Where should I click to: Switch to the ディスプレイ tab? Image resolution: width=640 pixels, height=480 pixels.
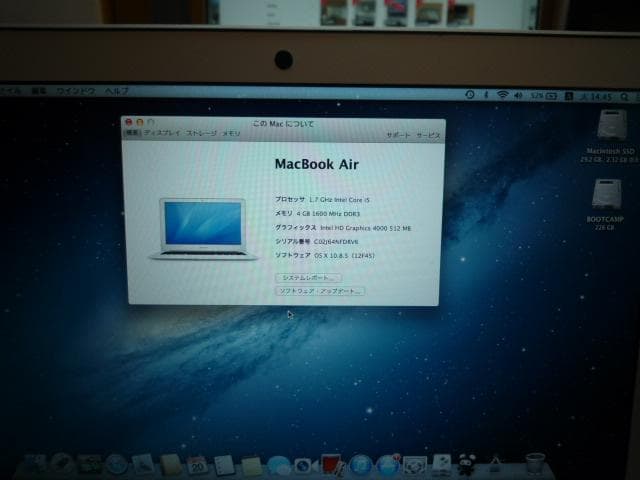[162, 133]
